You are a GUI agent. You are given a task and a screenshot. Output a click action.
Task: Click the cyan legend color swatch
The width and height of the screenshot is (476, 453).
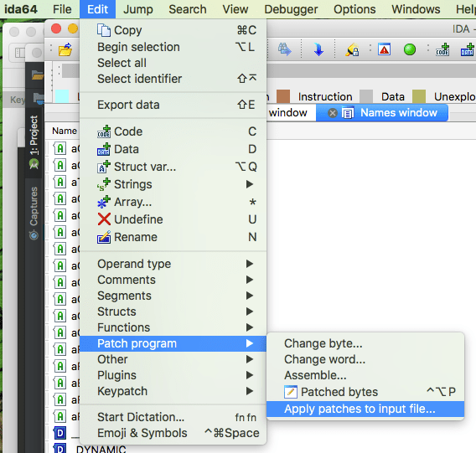(x=62, y=96)
